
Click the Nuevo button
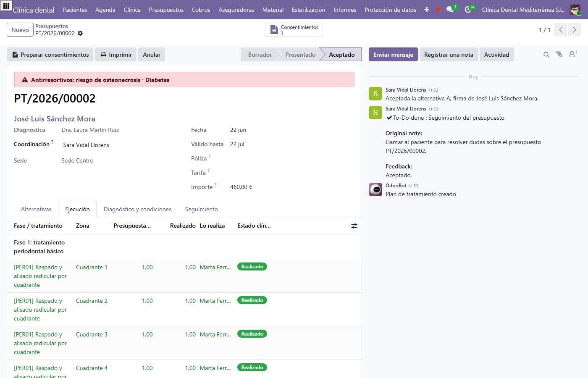tap(20, 30)
